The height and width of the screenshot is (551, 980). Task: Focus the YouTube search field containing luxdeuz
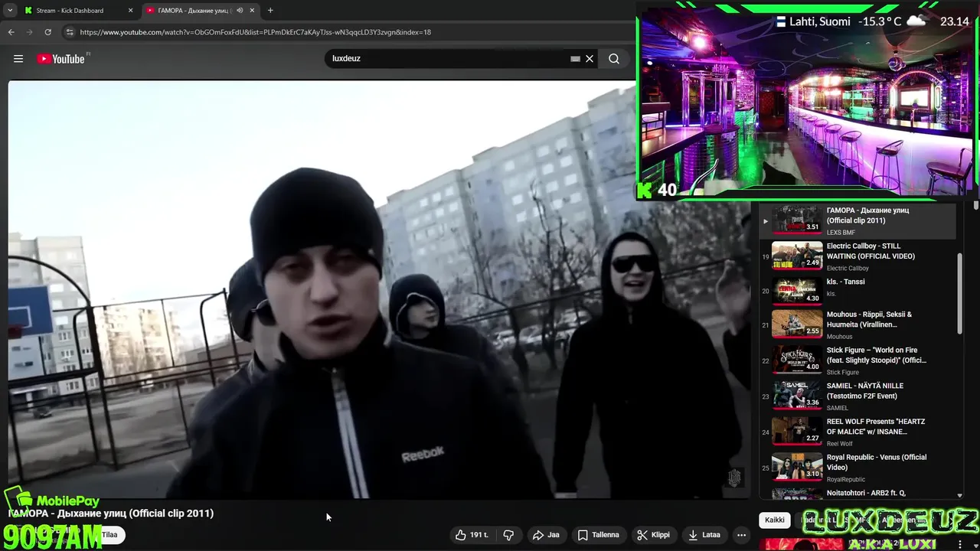click(448, 59)
